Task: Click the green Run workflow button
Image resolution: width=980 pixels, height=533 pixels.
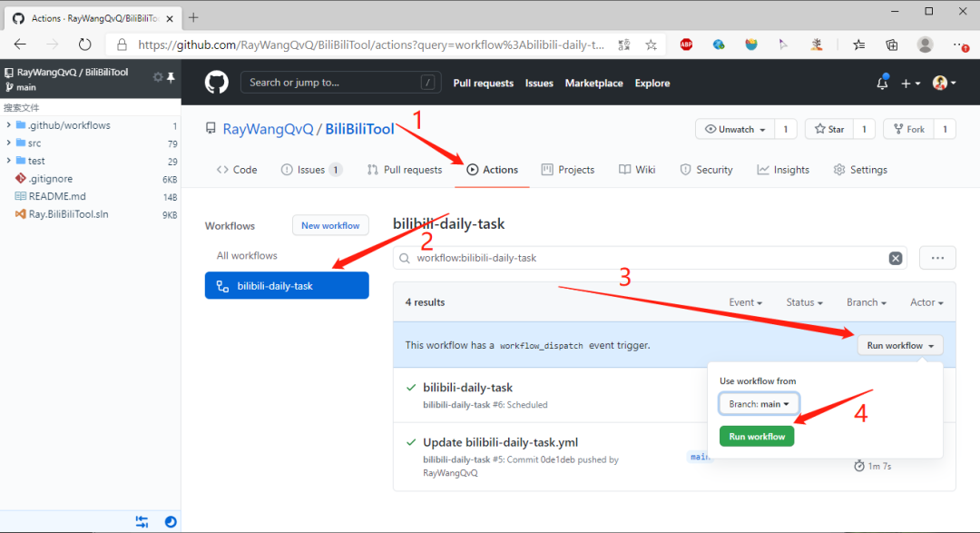Action: coord(757,436)
